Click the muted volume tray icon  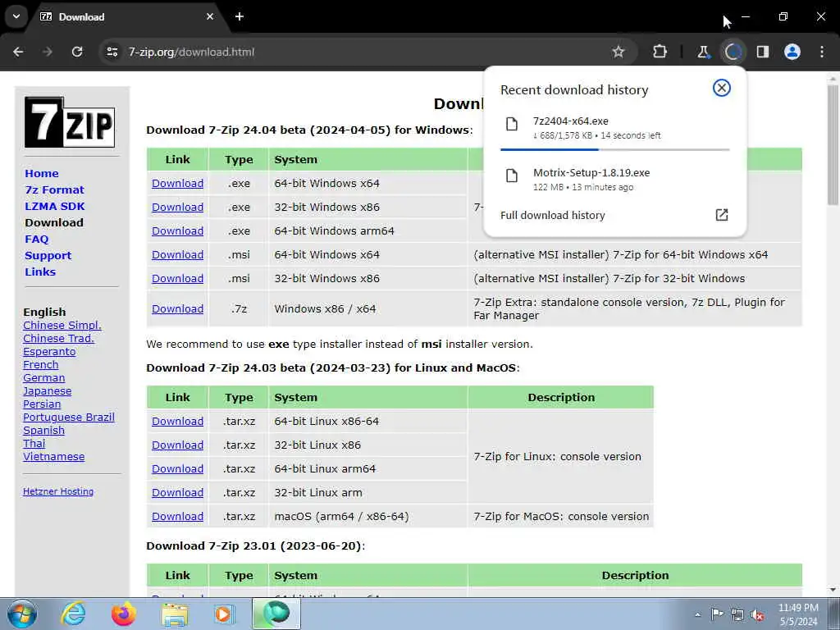(x=757, y=614)
